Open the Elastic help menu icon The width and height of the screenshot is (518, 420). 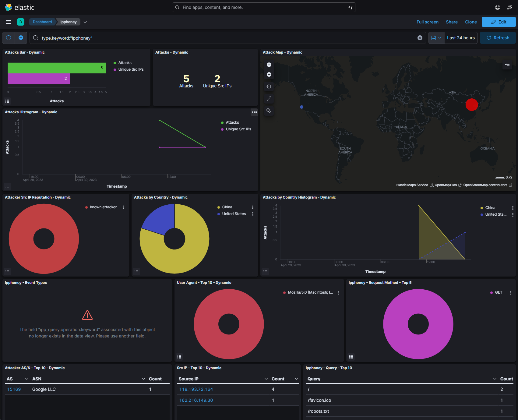pos(498,7)
